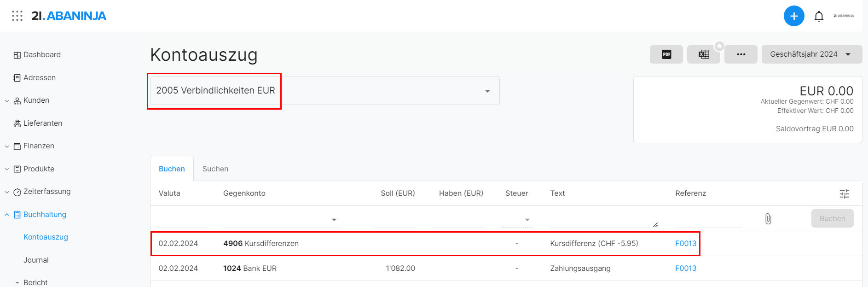The width and height of the screenshot is (868, 287).
Task: Open reference F0013 of Kursdifferenz row
Action: 685,244
